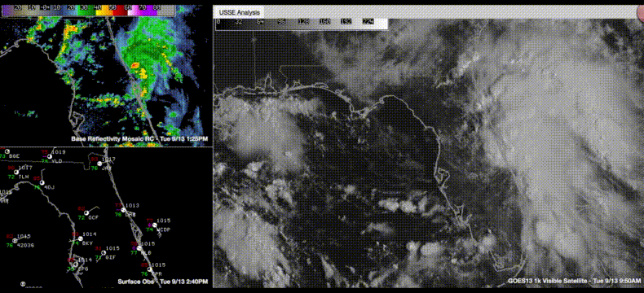Click the GOES13 Visible Satellite timestamp label

(x=574, y=281)
